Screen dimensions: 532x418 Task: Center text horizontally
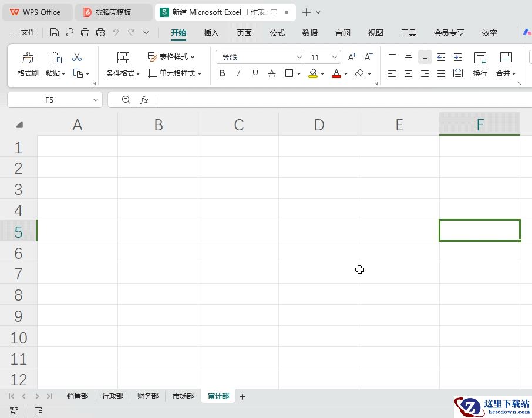(409, 73)
